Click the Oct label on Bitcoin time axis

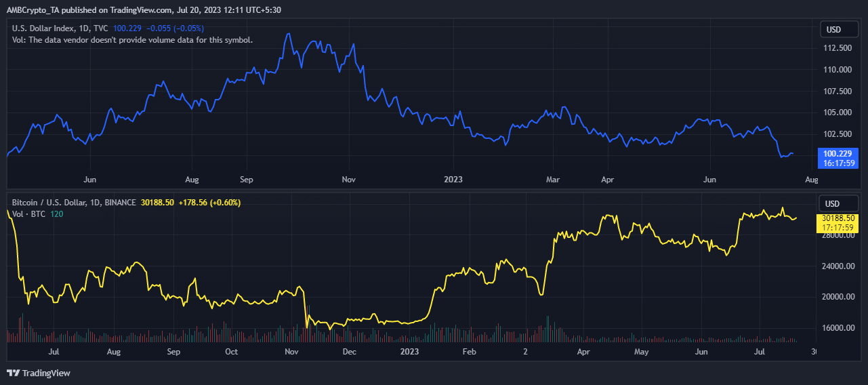click(232, 352)
